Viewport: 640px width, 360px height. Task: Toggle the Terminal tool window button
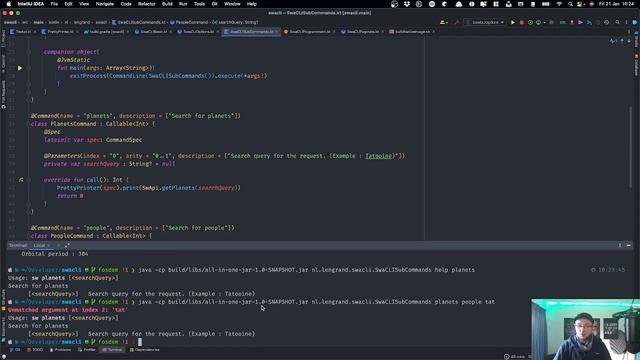[112, 350]
